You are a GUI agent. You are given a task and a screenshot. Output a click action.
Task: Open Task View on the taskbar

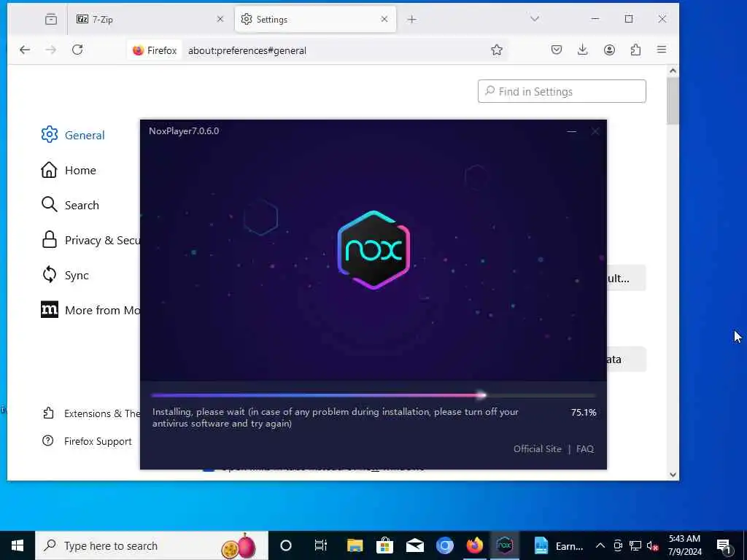pyautogui.click(x=321, y=545)
